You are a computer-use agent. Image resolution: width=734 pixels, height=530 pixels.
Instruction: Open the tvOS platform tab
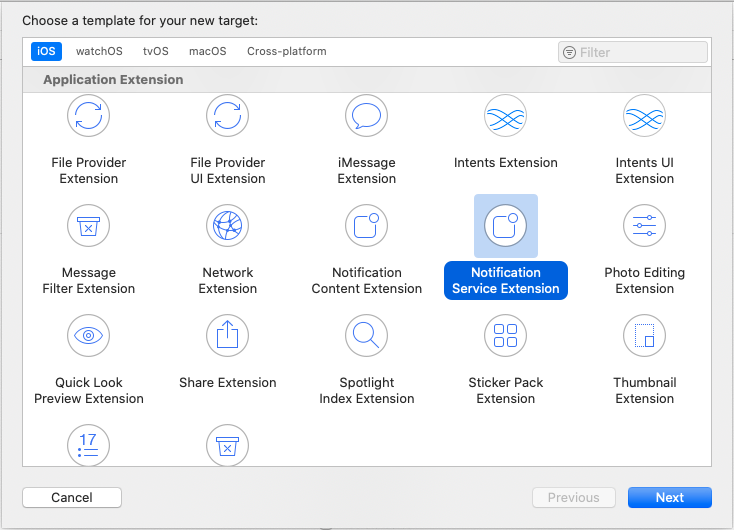155,52
